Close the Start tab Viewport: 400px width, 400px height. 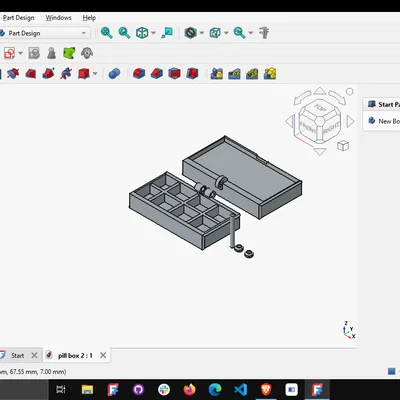[34, 355]
